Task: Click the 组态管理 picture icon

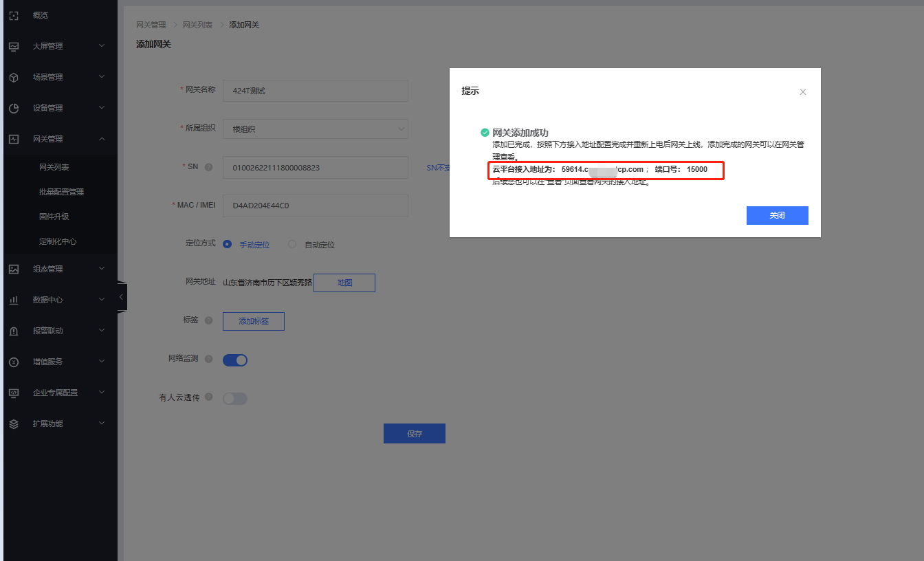Action: [14, 269]
